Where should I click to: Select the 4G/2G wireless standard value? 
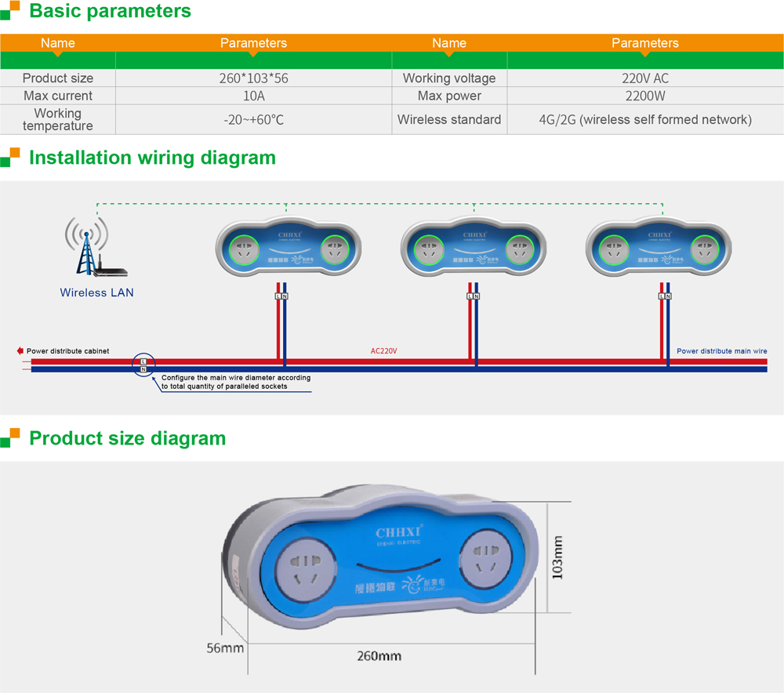[644, 120]
